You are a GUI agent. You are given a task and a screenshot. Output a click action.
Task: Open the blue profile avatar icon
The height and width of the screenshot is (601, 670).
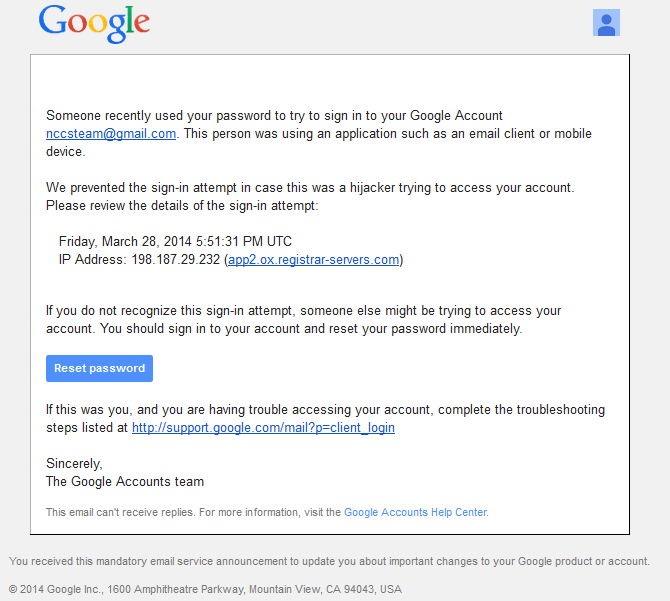(x=606, y=23)
